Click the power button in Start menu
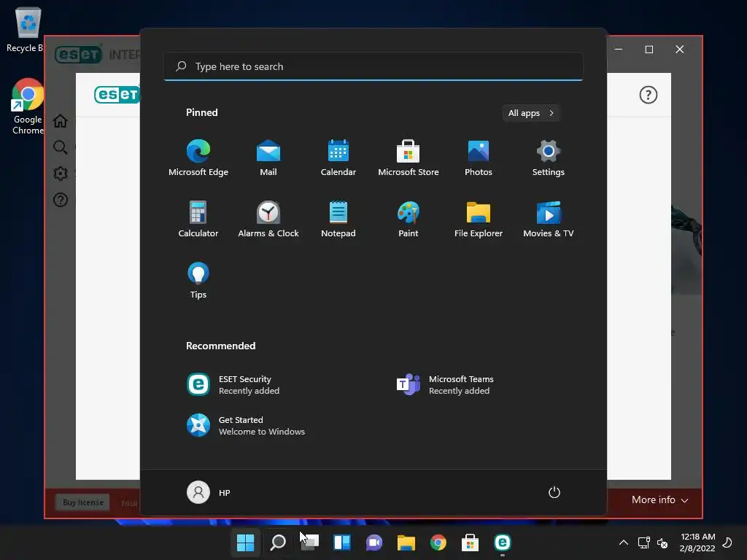Image resolution: width=747 pixels, height=560 pixels. (x=554, y=492)
